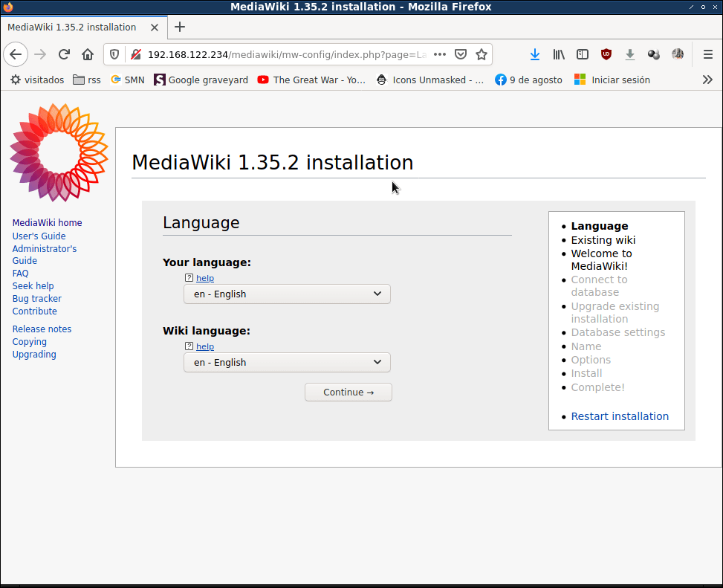Open the Seek help link
The width and height of the screenshot is (723, 588).
33,286
